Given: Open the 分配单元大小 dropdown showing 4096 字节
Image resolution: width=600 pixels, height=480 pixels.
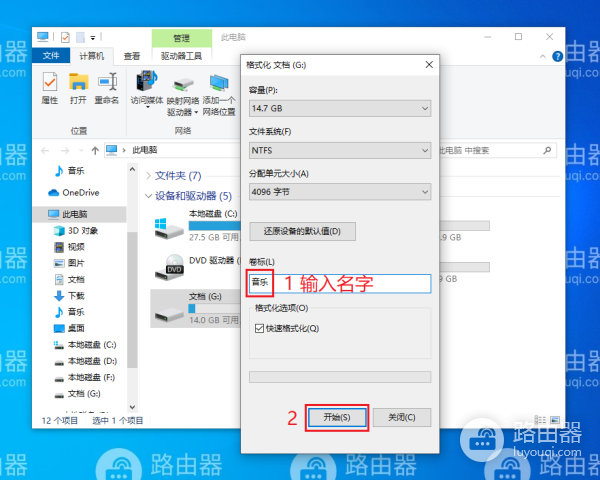Looking at the screenshot, I should click(340, 192).
